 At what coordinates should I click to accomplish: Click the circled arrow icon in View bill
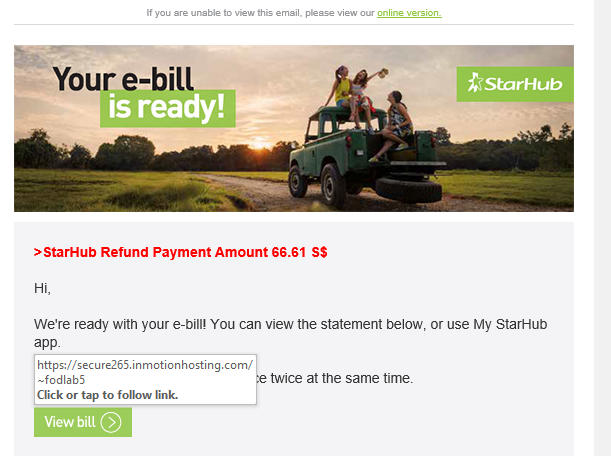pyautogui.click(x=111, y=422)
